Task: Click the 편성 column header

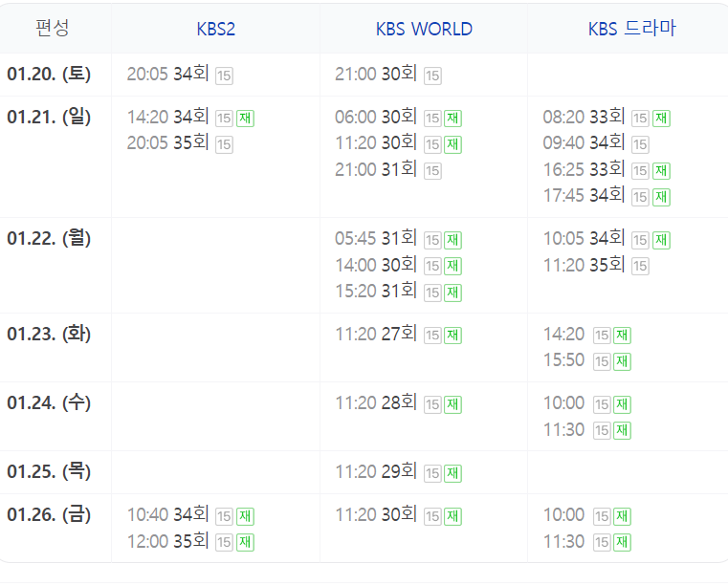Action: point(52,28)
